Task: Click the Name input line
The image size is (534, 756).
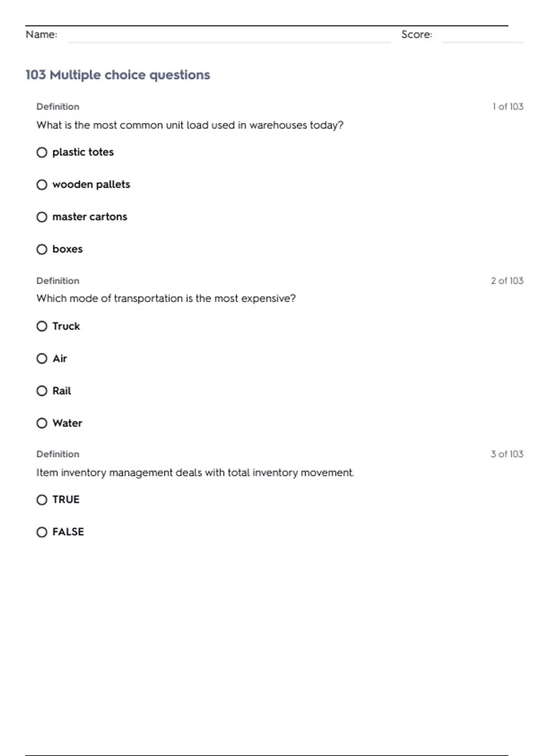Action: tap(229, 36)
